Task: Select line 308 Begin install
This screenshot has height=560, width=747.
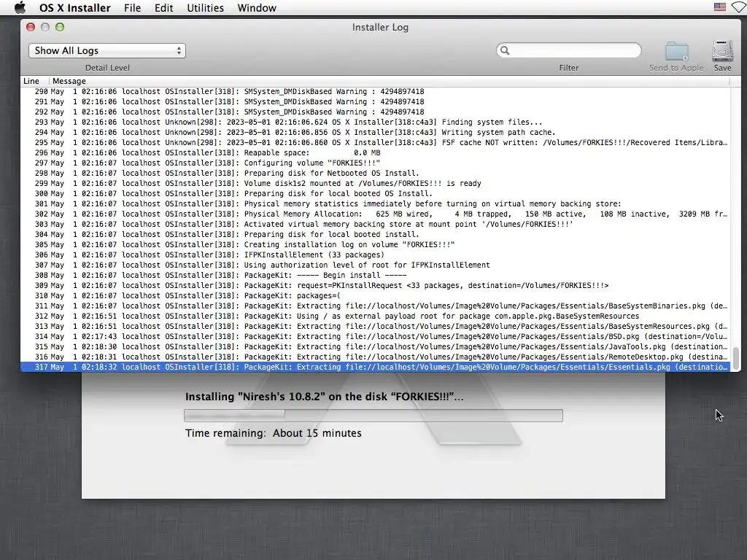Action: [x=375, y=275]
